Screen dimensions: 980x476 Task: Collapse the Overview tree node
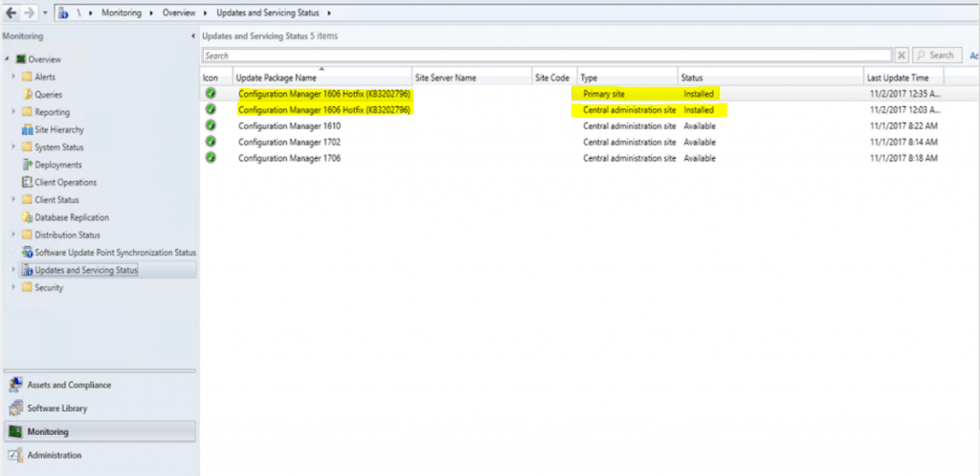pyautogui.click(x=7, y=59)
